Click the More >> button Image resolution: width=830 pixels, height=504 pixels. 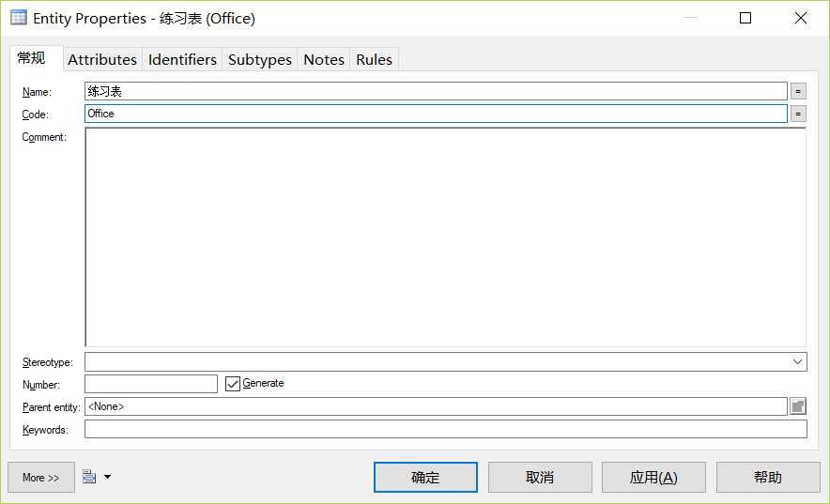(x=40, y=477)
